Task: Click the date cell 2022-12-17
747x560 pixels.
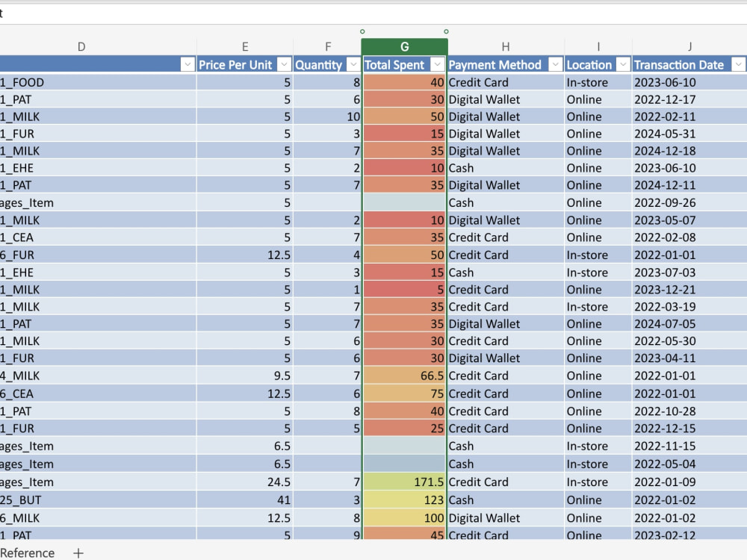Action: point(689,99)
